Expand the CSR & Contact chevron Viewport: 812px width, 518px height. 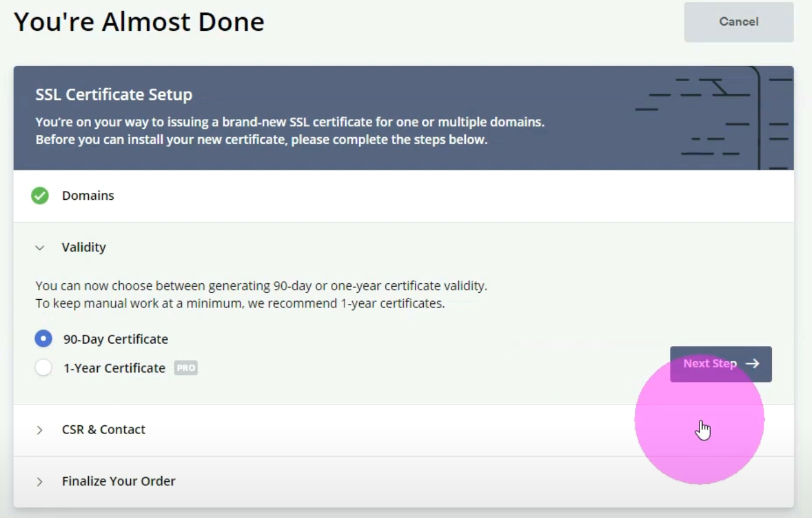pyautogui.click(x=40, y=430)
